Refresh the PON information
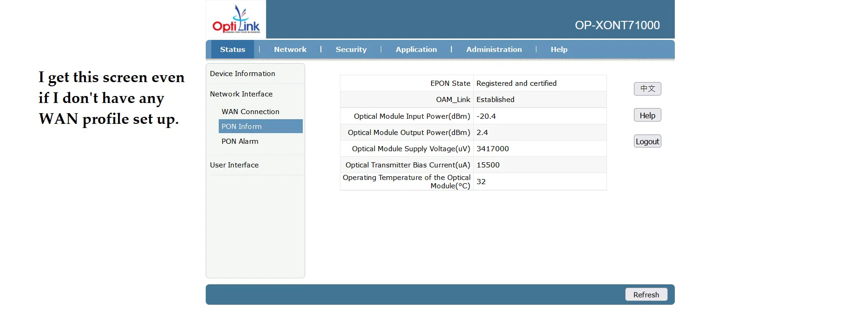This screenshot has height=314, width=868. tap(646, 295)
